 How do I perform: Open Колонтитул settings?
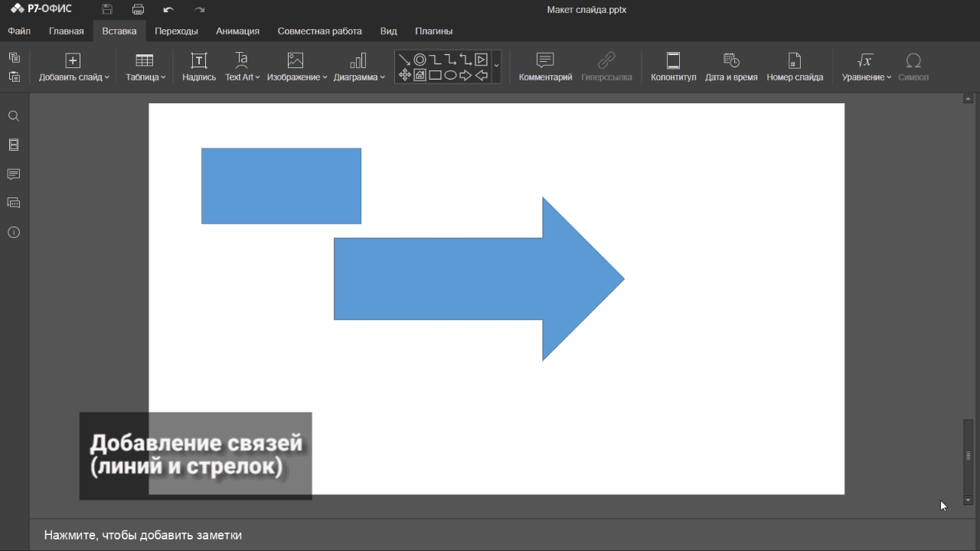[674, 67]
